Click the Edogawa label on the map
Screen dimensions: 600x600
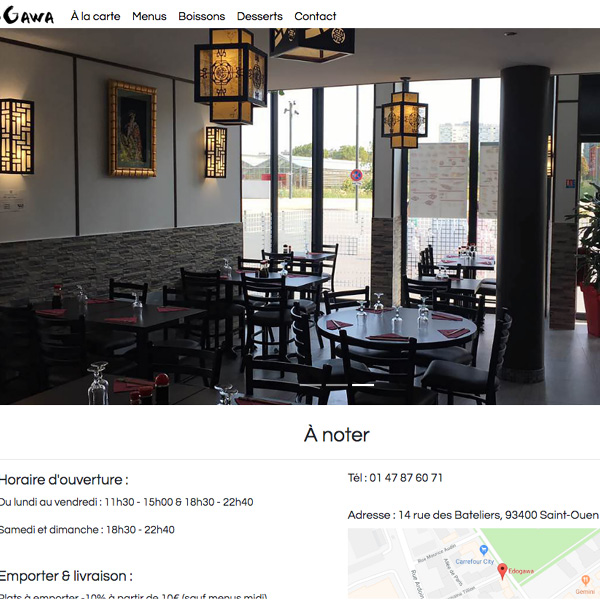(x=521, y=571)
